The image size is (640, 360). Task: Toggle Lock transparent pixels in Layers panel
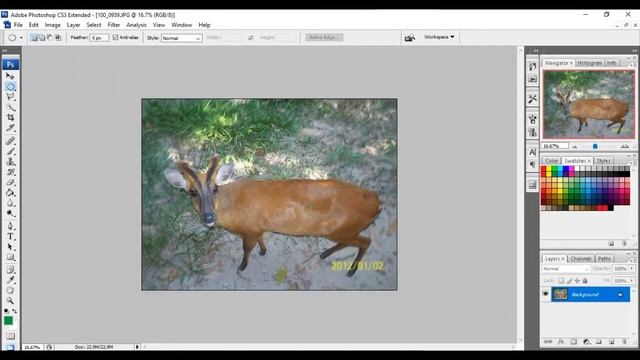[x=561, y=281]
